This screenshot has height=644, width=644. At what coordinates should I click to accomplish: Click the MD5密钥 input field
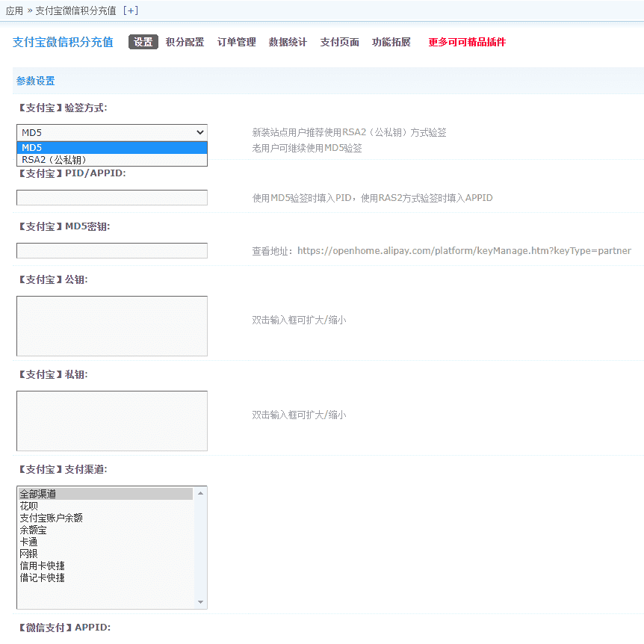(x=112, y=250)
